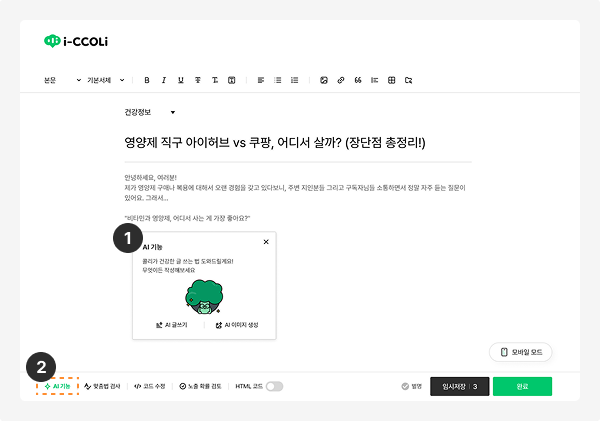Screen dimensions: 600x421
Task: Apply underline text formatting
Action: click(181, 80)
